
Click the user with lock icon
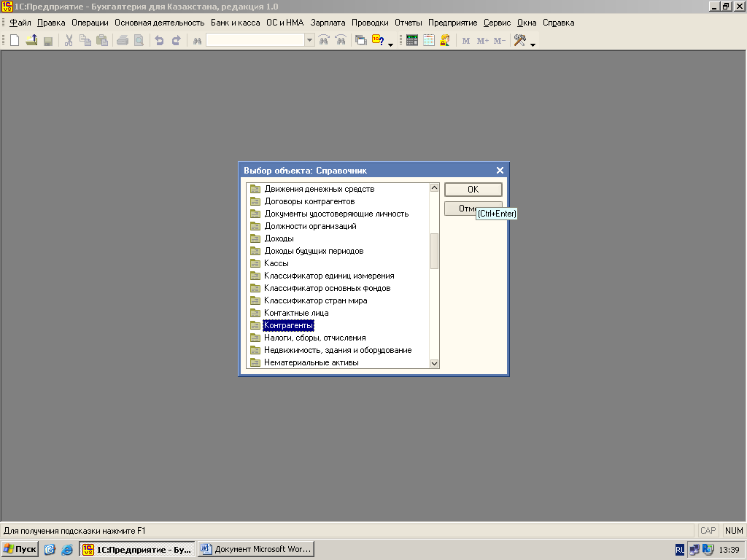pos(445,41)
